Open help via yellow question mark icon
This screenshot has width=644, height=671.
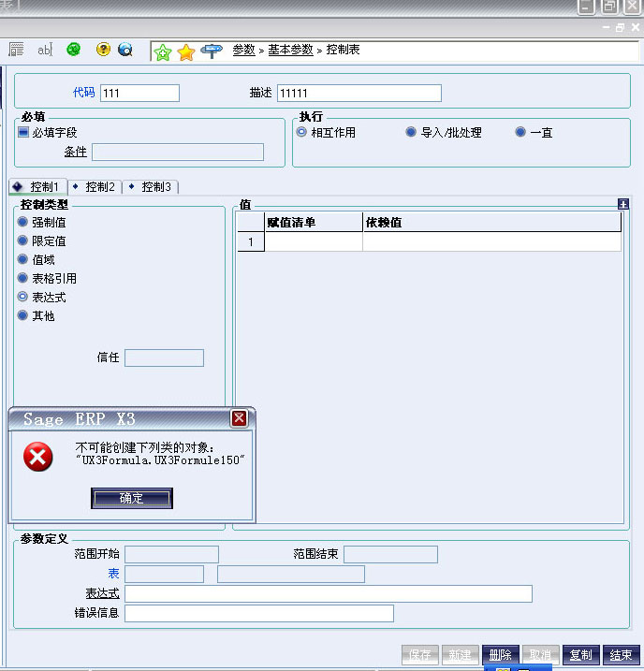pyautogui.click(x=103, y=50)
